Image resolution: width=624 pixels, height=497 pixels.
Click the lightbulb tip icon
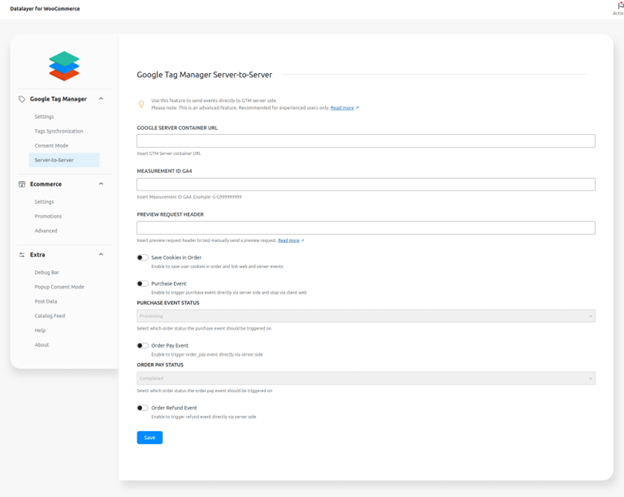pos(141,104)
